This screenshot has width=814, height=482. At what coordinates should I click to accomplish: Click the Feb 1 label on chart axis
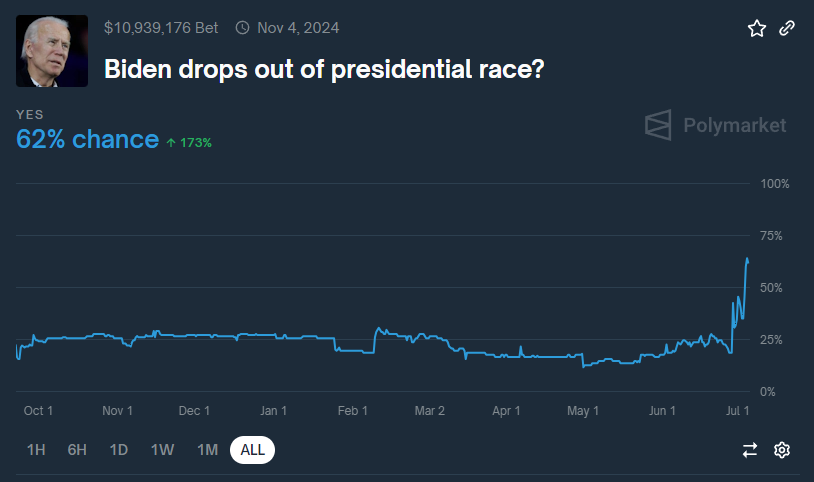(352, 411)
